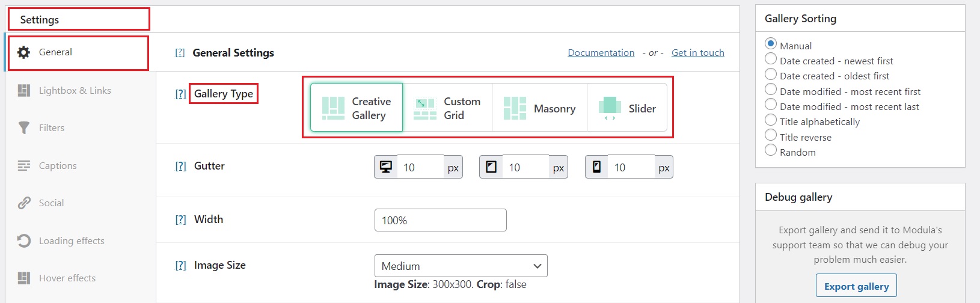Open the Hover effects tab
The image size is (980, 303).
(67, 278)
